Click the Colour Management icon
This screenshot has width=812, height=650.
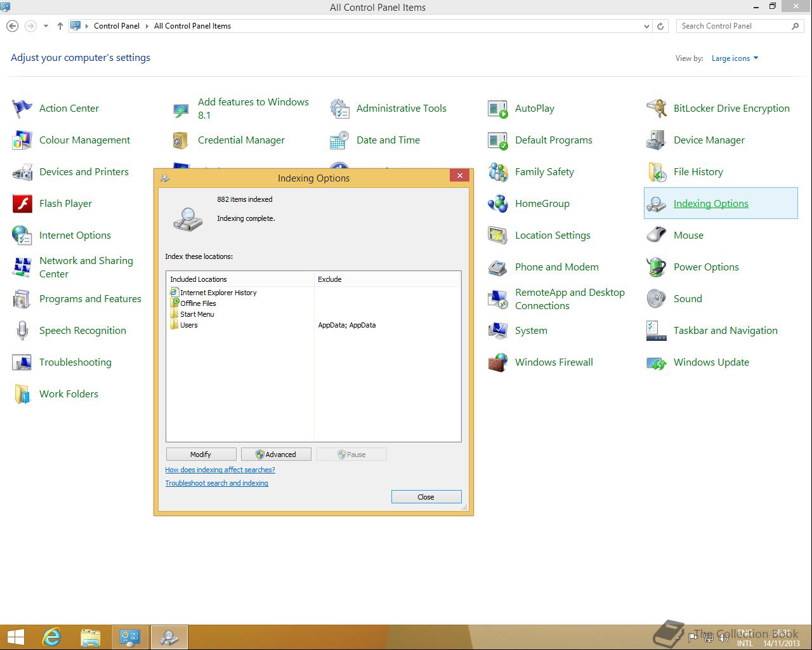click(22, 140)
